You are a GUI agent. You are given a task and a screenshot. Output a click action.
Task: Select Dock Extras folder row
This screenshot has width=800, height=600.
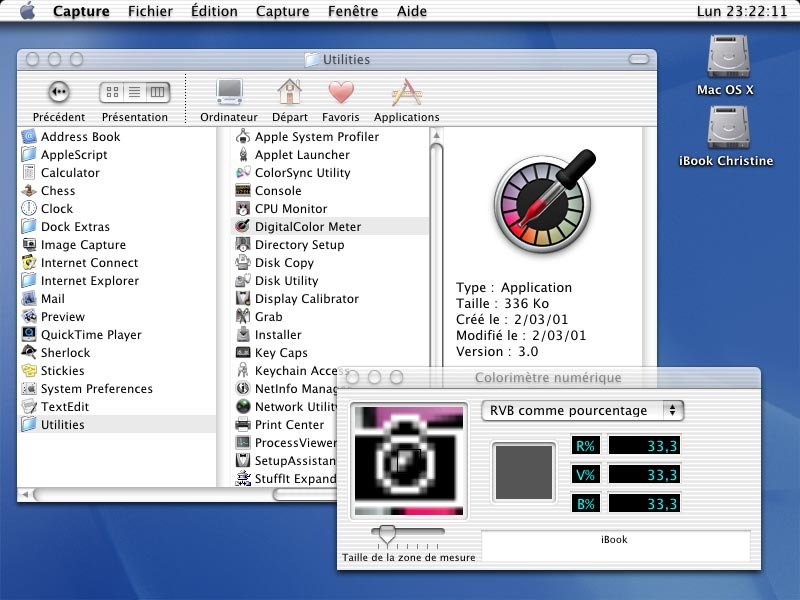click(x=117, y=226)
